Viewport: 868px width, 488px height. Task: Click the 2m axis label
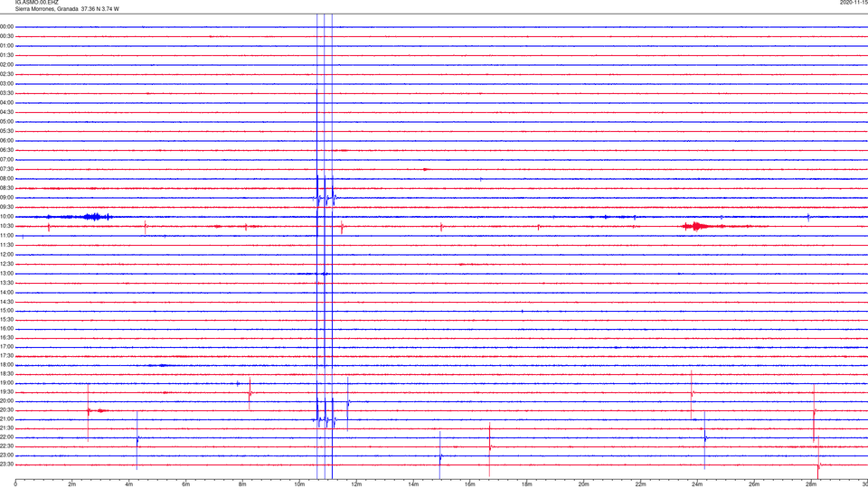point(72,484)
